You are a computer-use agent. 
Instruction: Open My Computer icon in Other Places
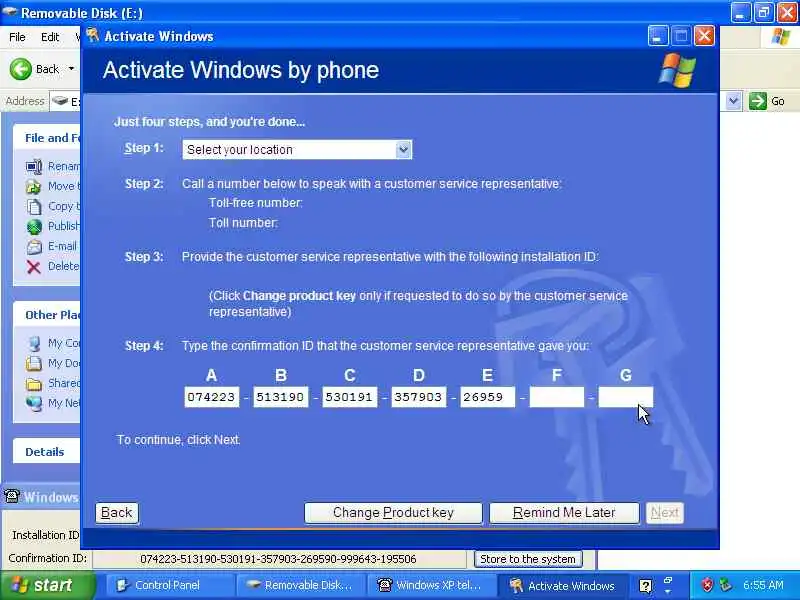tap(34, 343)
